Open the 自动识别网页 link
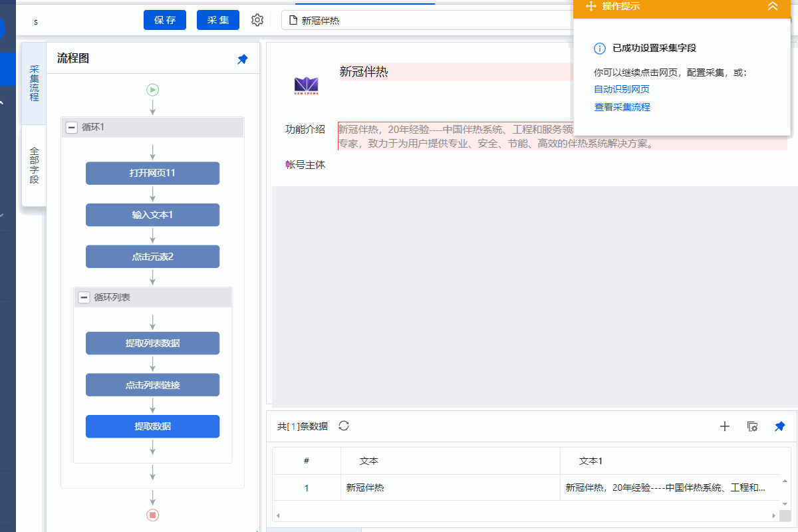The height and width of the screenshot is (532, 798). 622,89
